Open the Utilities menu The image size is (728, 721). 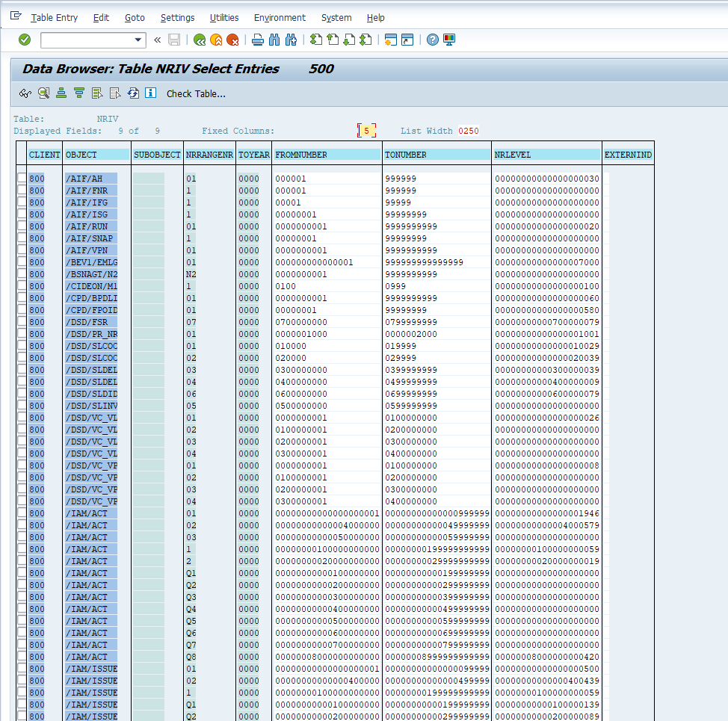tap(224, 17)
